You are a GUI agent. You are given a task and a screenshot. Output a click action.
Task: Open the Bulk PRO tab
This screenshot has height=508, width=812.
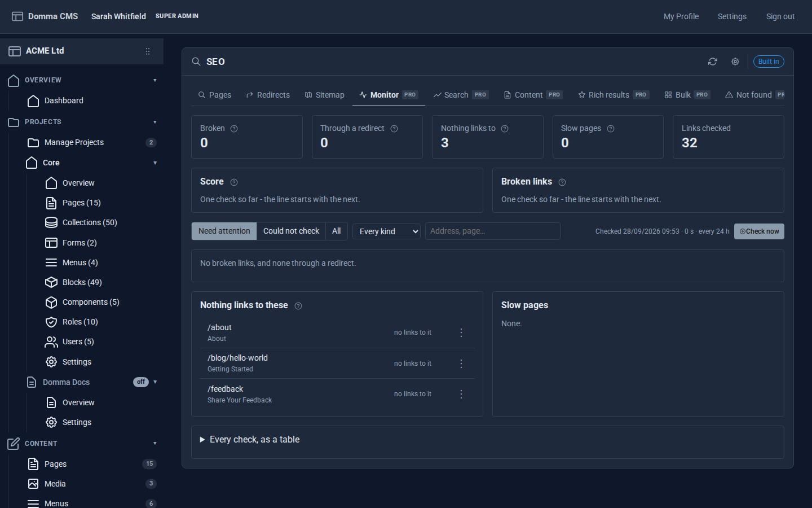pos(687,95)
